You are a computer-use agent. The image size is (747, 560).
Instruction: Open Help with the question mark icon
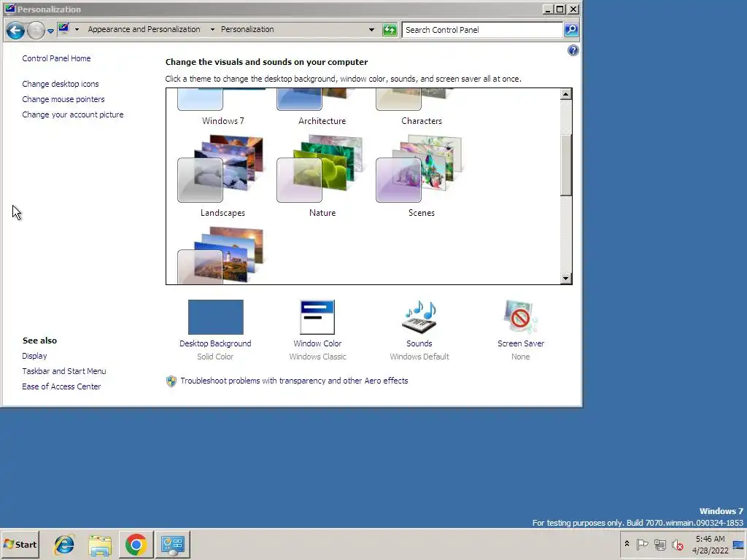tap(573, 50)
